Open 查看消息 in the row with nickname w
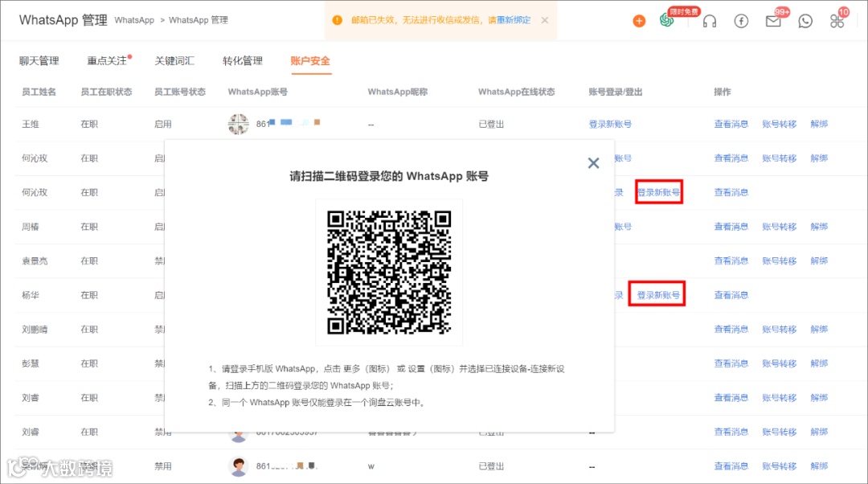The height and width of the screenshot is (484, 868). pyautogui.click(x=731, y=466)
